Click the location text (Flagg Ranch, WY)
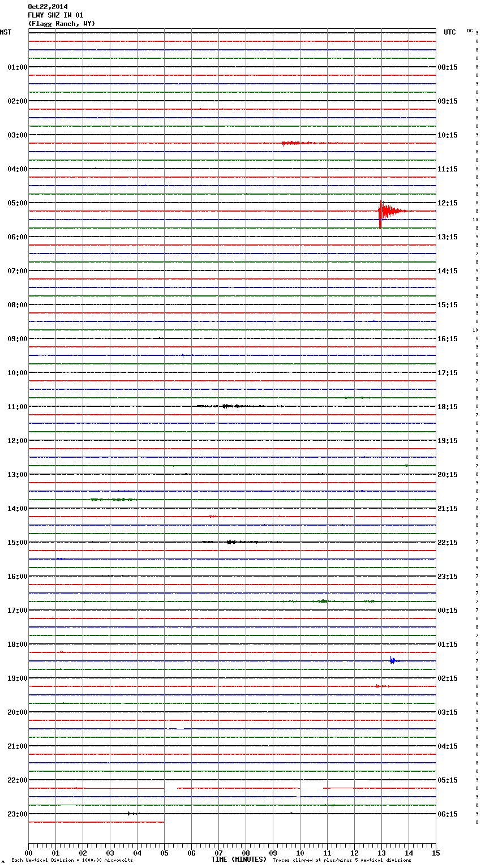 62,24
